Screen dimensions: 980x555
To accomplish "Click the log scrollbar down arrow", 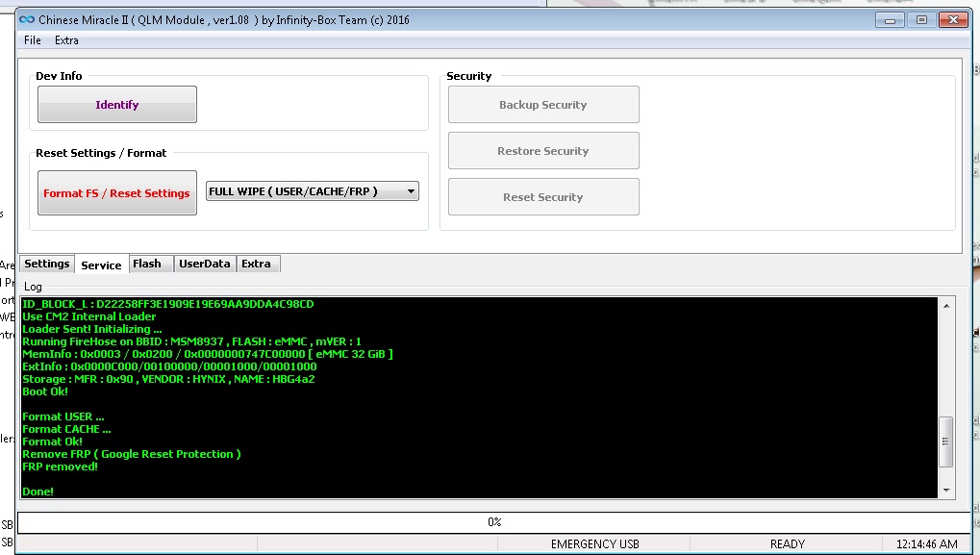I will tap(946, 491).
